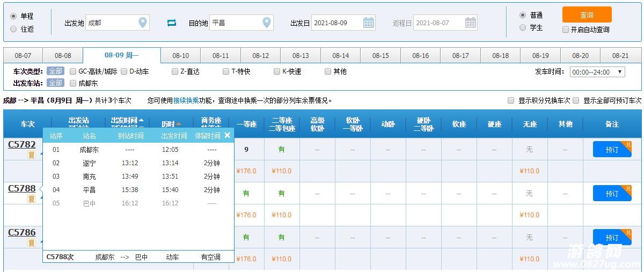Select the 学生 student ticket option
644x272 pixels.
pyautogui.click(x=523, y=28)
